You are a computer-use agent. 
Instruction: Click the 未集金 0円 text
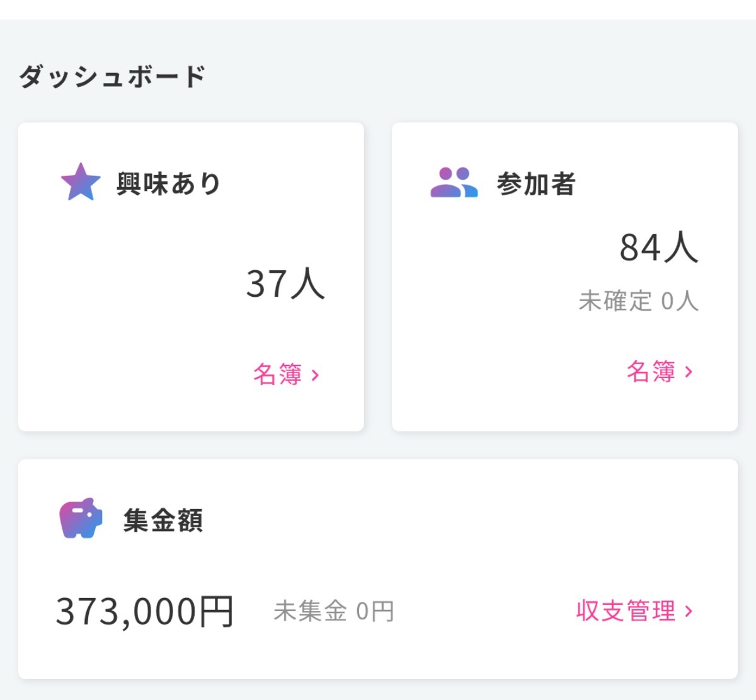coord(334,611)
